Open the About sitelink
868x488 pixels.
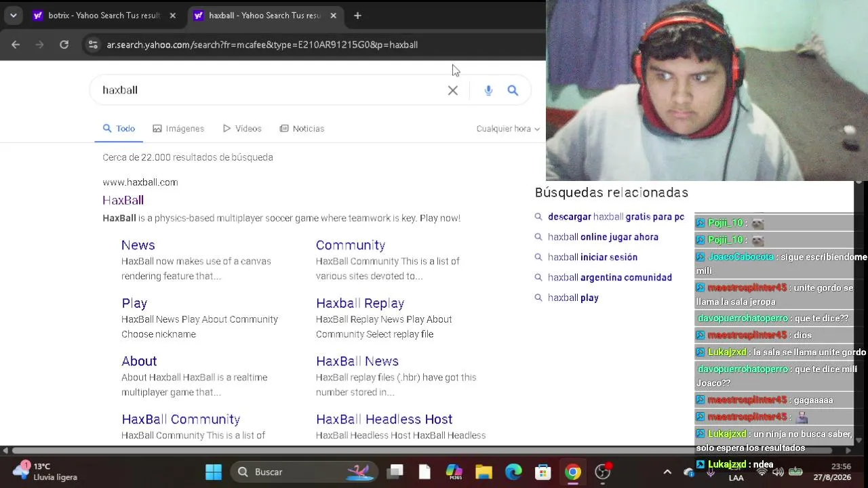(139, 361)
